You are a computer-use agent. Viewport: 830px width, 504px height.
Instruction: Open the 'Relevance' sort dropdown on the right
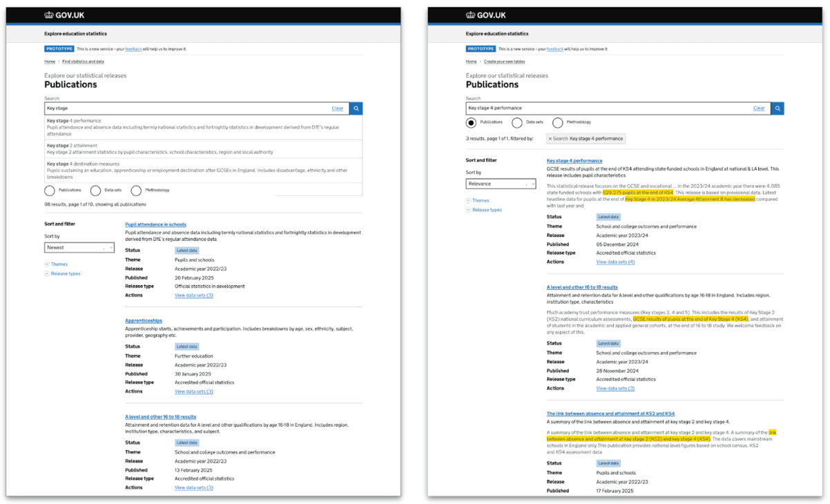pos(501,183)
